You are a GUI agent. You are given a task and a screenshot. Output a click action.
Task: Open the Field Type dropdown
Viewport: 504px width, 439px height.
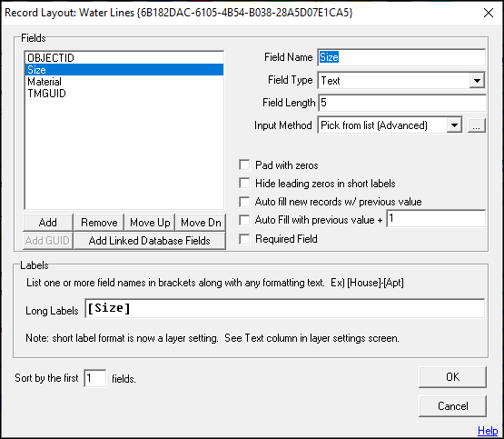click(477, 80)
